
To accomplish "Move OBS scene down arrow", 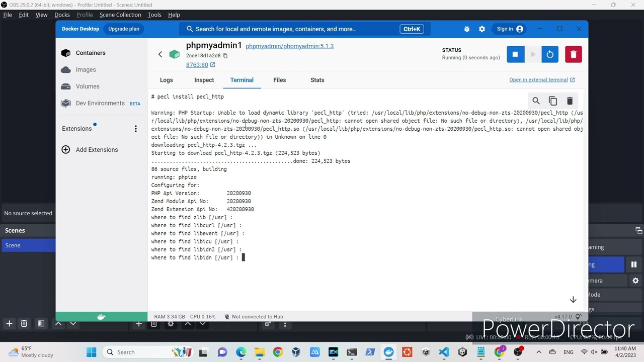I will tap(73, 324).
